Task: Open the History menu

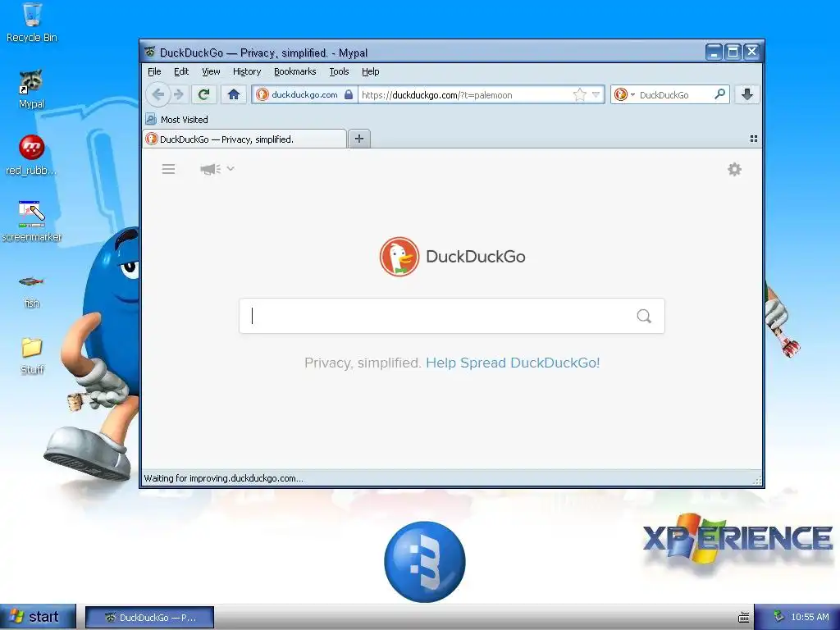Action: pos(246,71)
